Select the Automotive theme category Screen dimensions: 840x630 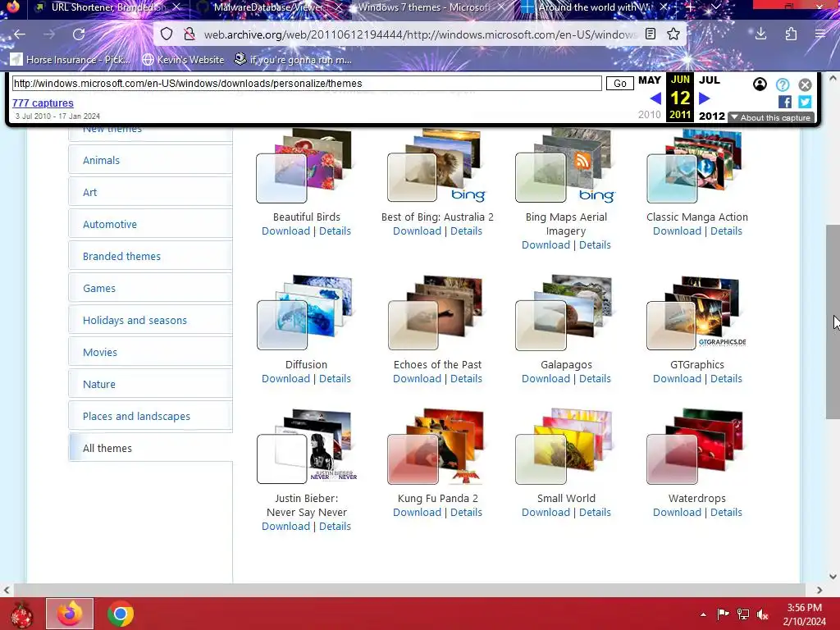pyautogui.click(x=151, y=225)
